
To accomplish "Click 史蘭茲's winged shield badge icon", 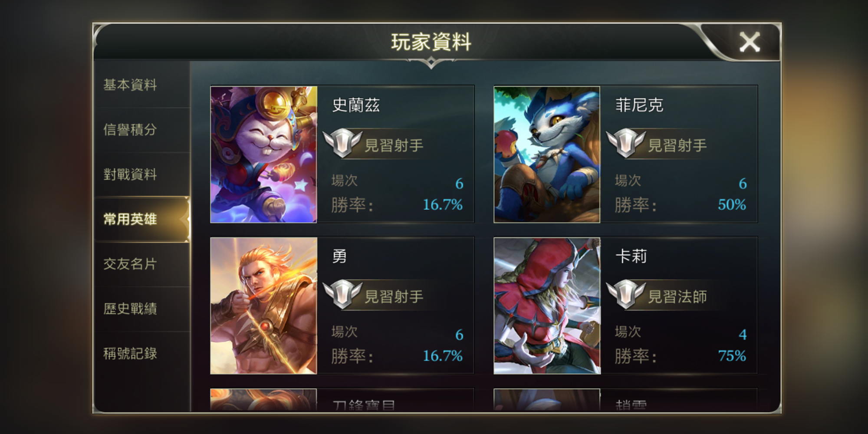I will coord(342,143).
